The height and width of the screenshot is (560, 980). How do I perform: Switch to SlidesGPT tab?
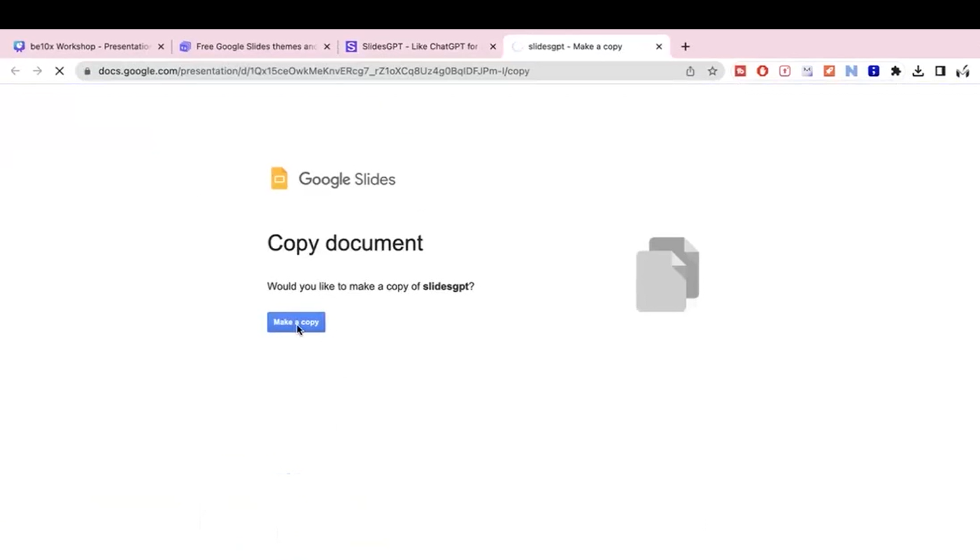coord(420,47)
